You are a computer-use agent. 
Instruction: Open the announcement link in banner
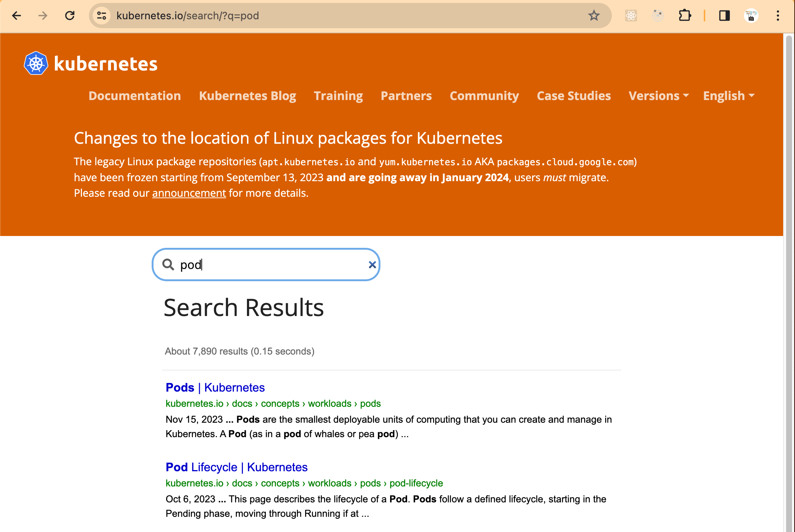coord(189,193)
